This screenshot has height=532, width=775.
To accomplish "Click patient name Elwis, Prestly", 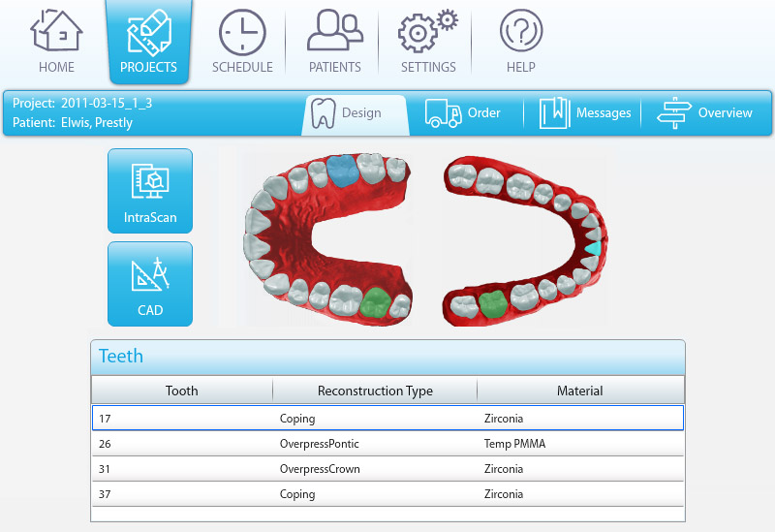I will click(96, 123).
